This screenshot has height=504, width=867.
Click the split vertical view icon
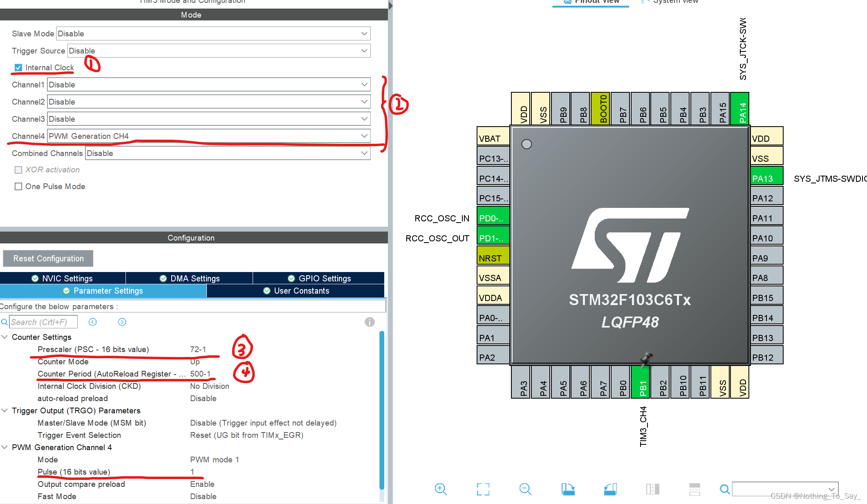click(x=652, y=489)
